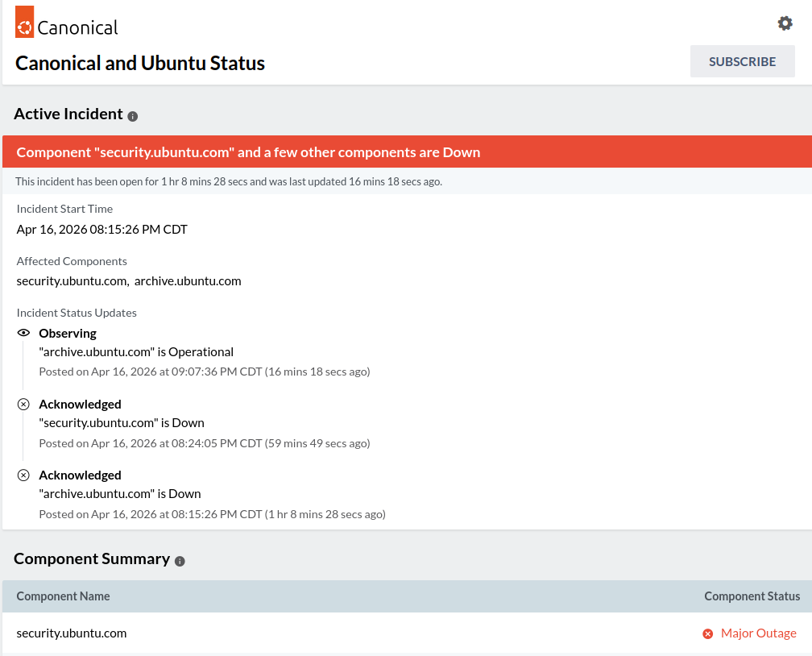The image size is (812, 656).
Task: Click Canonical and Ubuntu Status heading
Action: 140,63
